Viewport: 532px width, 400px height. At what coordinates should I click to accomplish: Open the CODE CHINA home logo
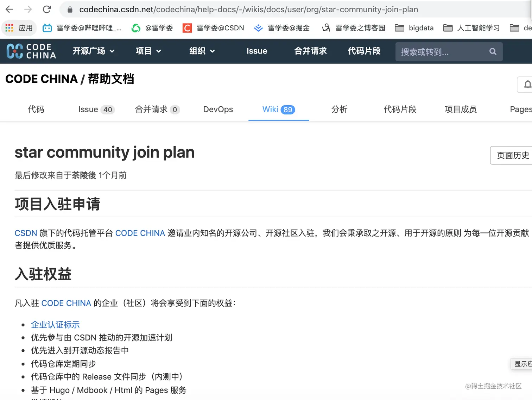pyautogui.click(x=31, y=51)
